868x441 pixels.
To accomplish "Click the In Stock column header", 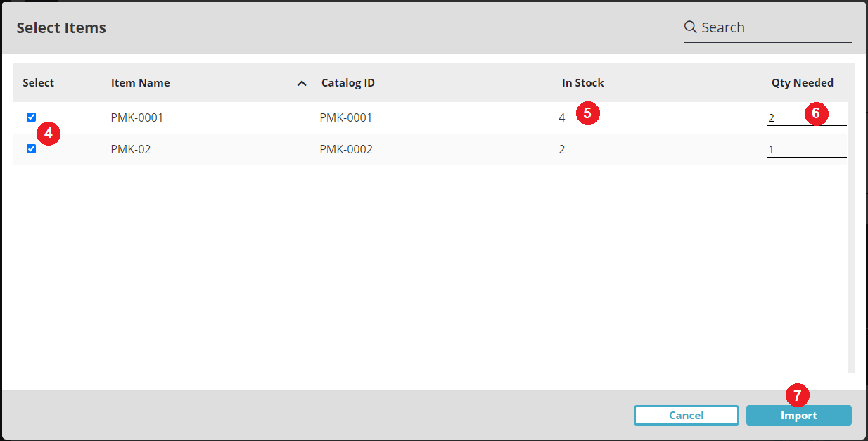I will 582,82.
